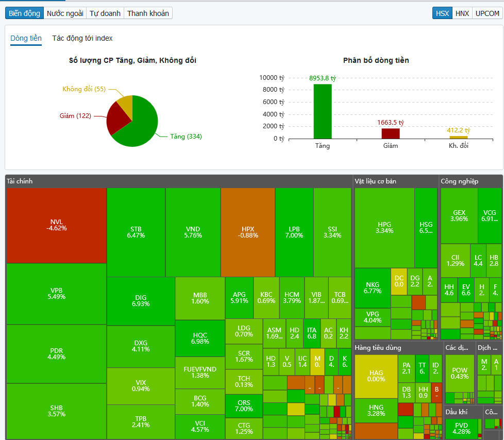Select the Dòng tiền sub-tab
This screenshot has height=440, width=504.
[x=26, y=38]
